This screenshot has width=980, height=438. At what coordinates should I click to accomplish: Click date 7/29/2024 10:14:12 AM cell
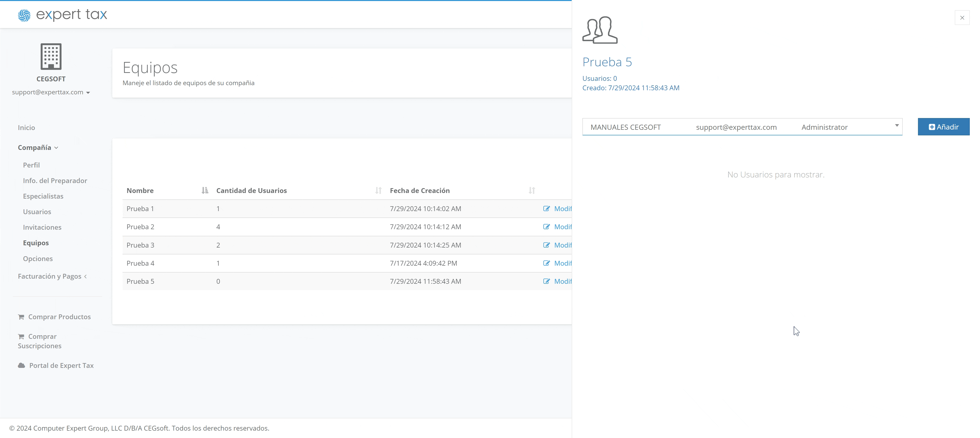click(x=425, y=227)
